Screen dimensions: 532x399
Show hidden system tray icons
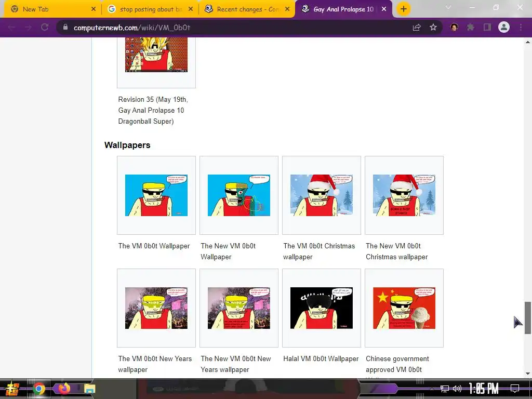pos(432,389)
